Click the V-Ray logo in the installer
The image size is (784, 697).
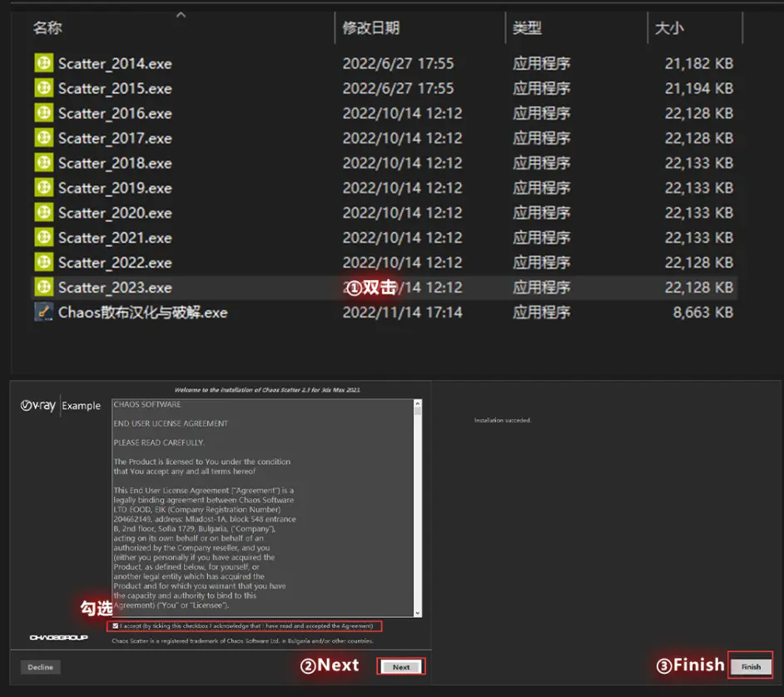click(38, 405)
